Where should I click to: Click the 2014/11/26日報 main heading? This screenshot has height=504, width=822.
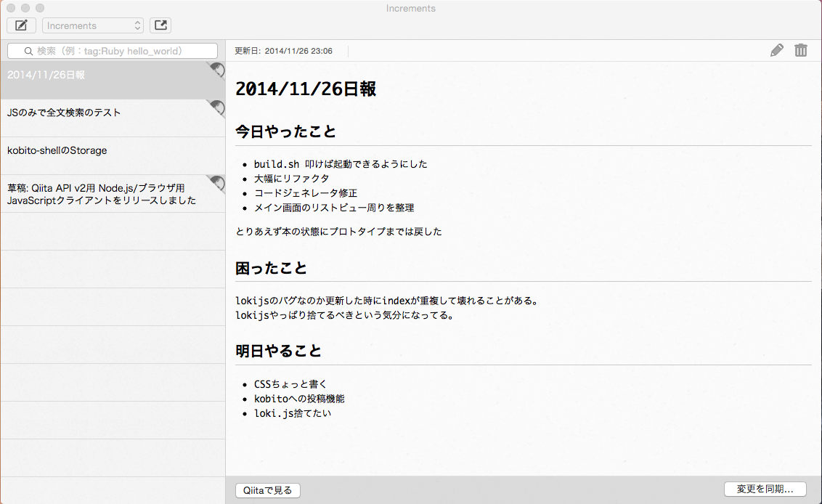[x=306, y=89]
